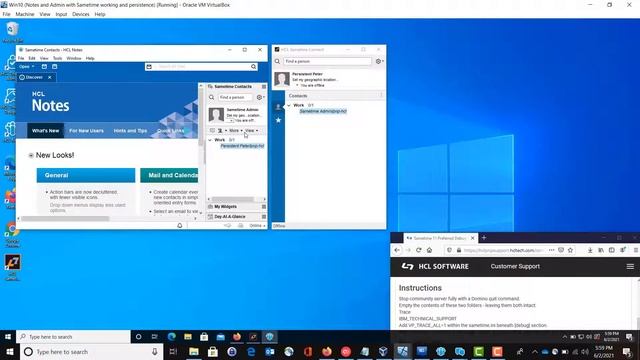Click the calendar icon in Notes toolbar
Image resolution: width=640 pixels, height=360 pixels.
(55, 67)
